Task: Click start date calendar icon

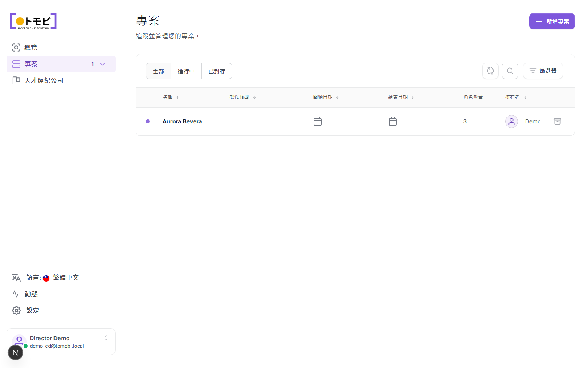Action: tap(318, 121)
